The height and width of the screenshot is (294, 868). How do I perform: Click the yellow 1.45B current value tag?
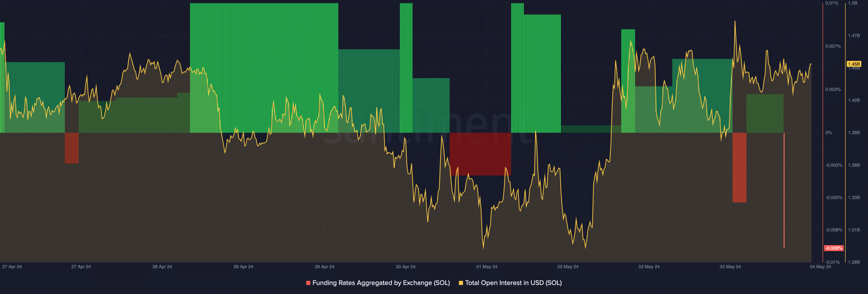(x=854, y=64)
